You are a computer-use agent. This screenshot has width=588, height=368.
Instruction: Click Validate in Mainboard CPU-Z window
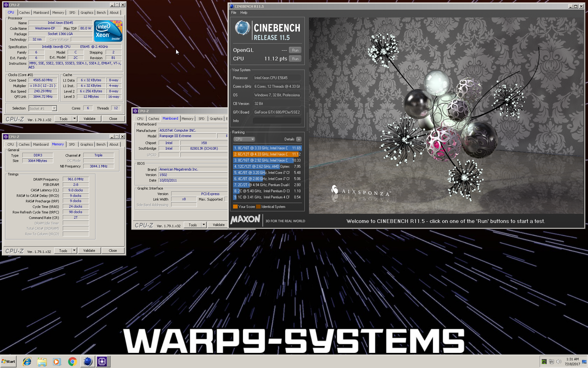(219, 225)
